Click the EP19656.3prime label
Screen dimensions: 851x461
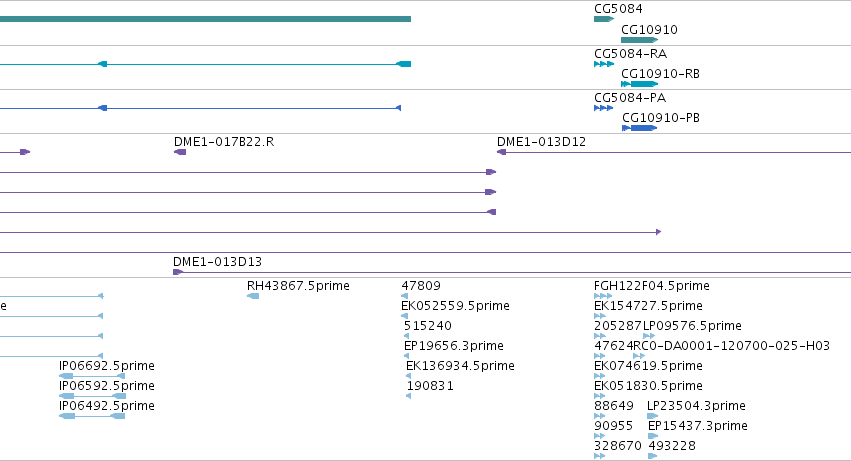coord(454,346)
